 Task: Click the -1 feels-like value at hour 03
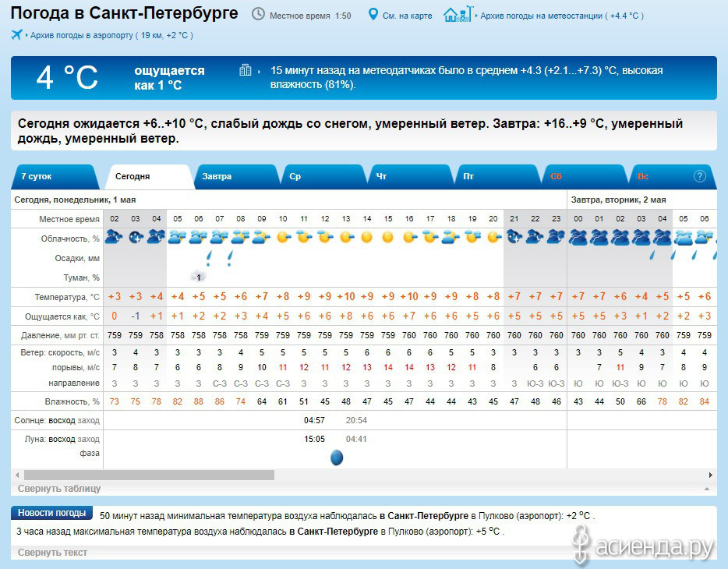(x=135, y=316)
